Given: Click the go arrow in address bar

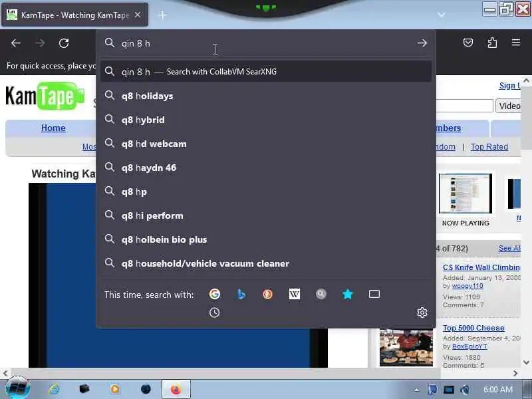Looking at the screenshot, I should [x=422, y=43].
